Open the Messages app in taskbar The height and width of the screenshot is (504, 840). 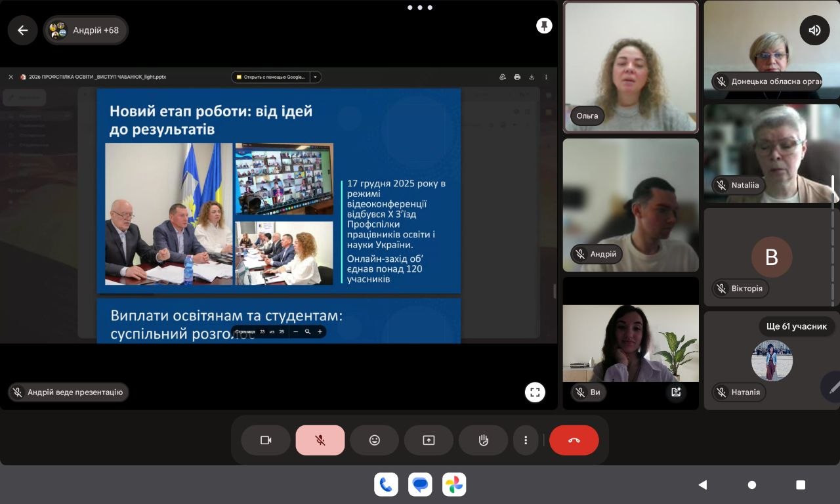point(420,485)
